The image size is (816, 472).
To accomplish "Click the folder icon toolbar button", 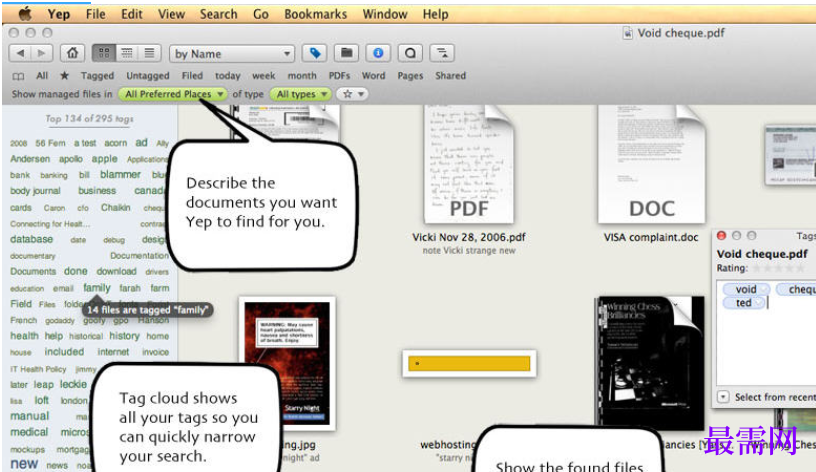I will (x=347, y=53).
